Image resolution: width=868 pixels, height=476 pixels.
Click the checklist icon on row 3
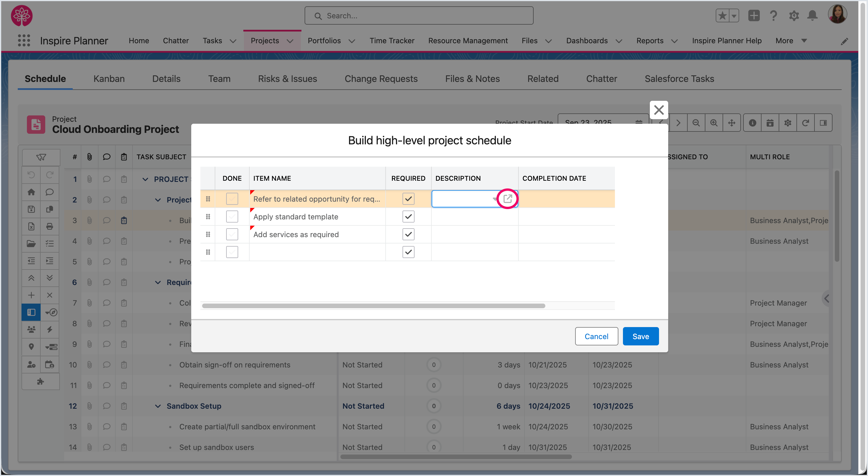coord(124,221)
